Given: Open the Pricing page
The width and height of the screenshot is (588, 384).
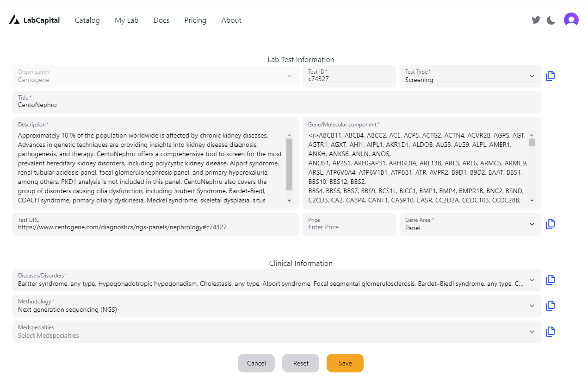Looking at the screenshot, I should (x=195, y=20).
